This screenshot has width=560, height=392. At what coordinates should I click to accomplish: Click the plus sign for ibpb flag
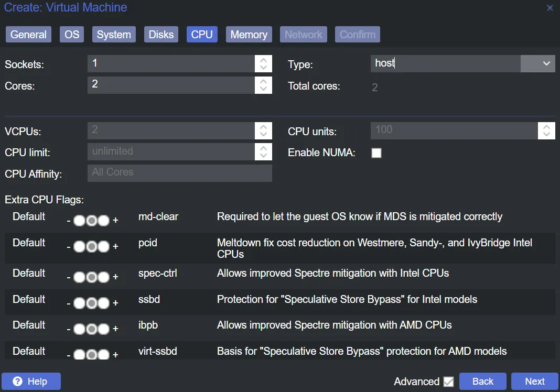115,330
